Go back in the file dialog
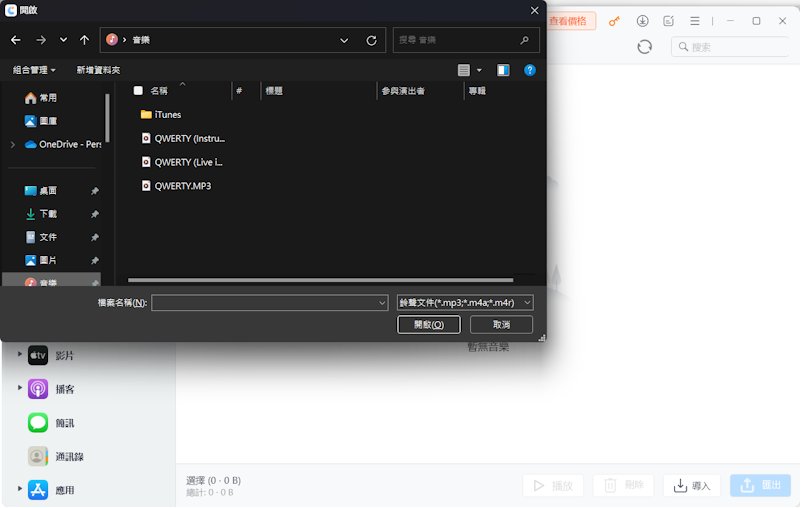The width and height of the screenshot is (801, 508). pyautogui.click(x=16, y=40)
